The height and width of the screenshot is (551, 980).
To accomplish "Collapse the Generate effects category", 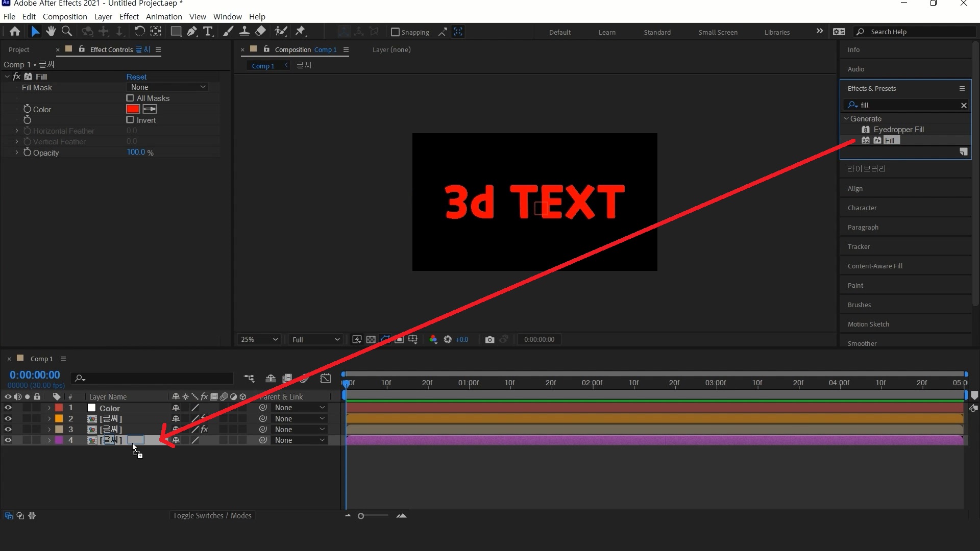I will pos(846,118).
